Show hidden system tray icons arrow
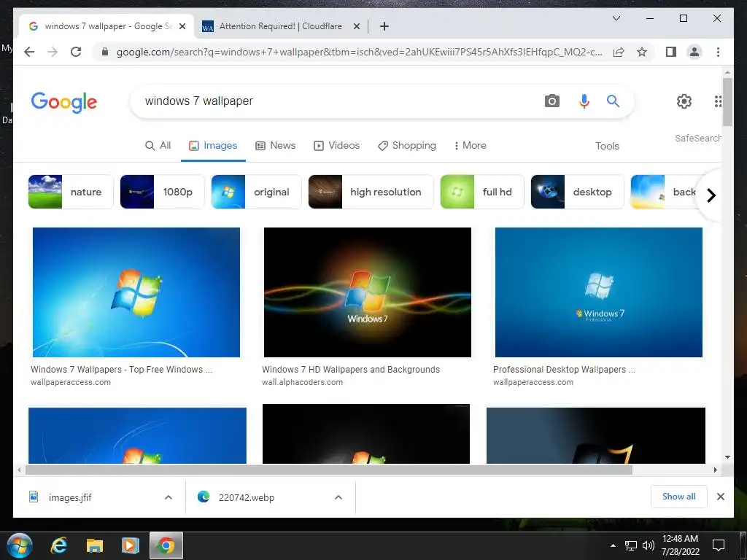 [x=613, y=545]
